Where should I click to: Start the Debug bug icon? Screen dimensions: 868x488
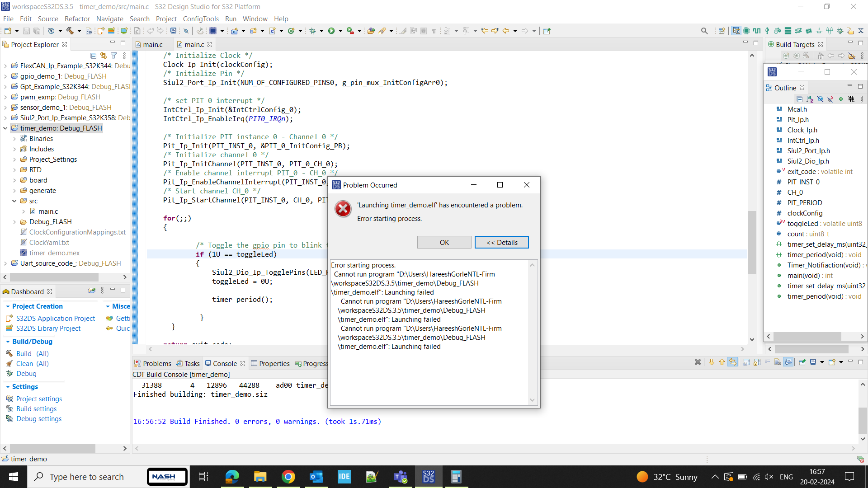(x=312, y=31)
